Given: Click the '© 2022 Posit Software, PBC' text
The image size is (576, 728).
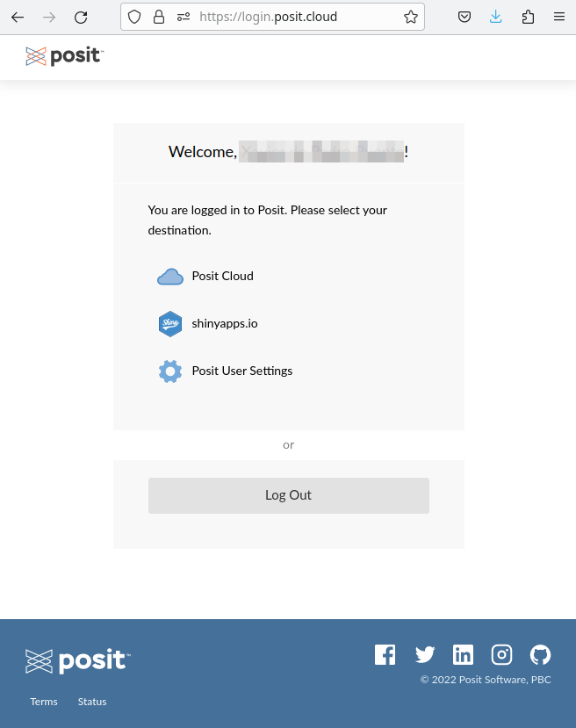Looking at the screenshot, I should pos(486,680).
